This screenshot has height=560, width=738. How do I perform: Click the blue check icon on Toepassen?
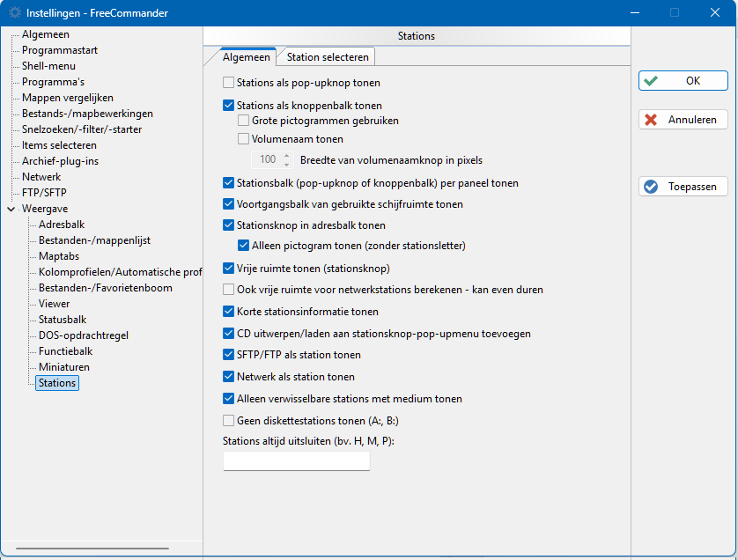pos(651,187)
